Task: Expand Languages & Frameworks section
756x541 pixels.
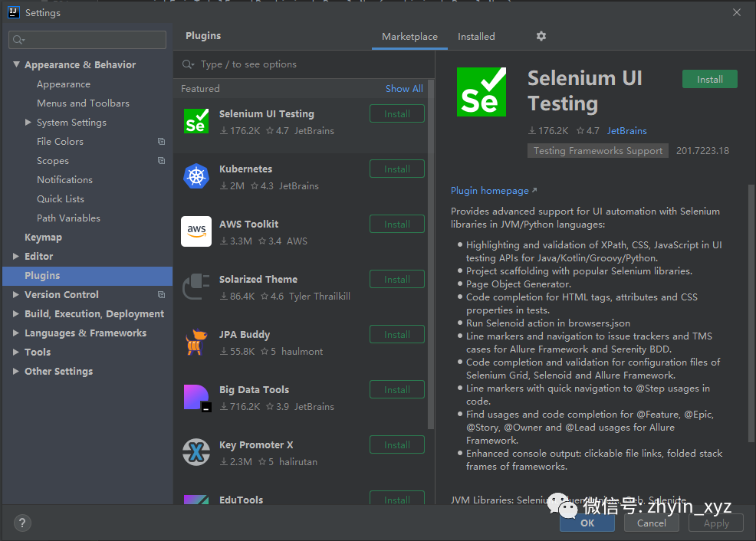Action: [16, 333]
